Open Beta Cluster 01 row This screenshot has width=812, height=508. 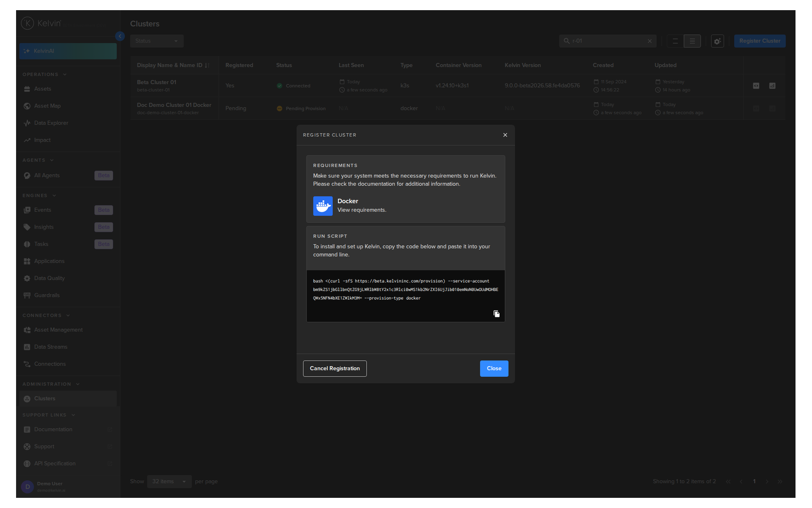tap(458, 86)
